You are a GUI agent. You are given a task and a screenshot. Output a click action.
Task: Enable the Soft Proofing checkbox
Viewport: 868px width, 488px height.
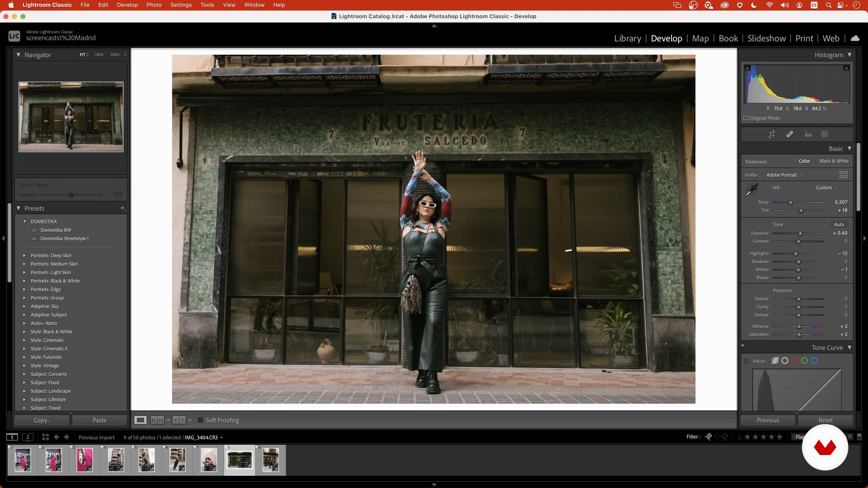point(200,420)
